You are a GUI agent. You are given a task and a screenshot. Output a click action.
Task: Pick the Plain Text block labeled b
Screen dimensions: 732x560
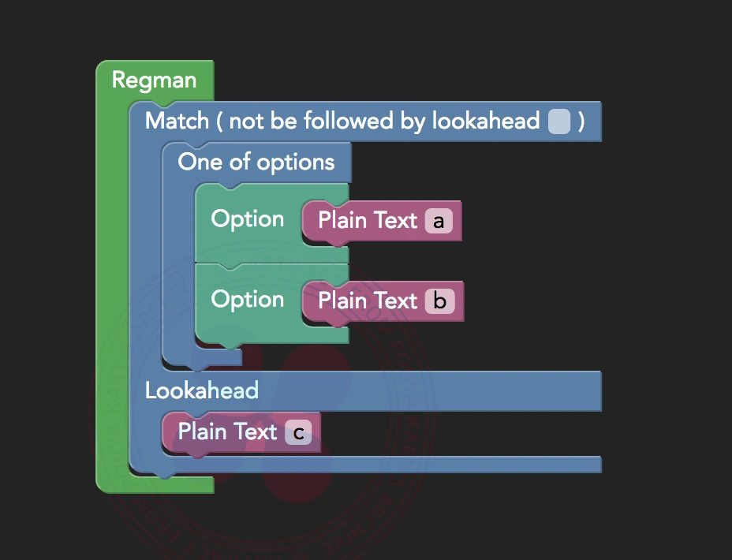[367, 301]
